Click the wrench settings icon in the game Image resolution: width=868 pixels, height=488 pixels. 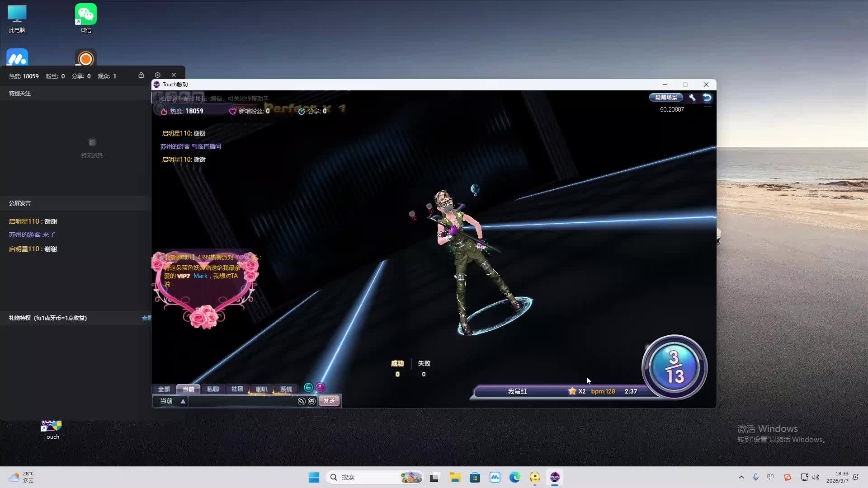[692, 98]
